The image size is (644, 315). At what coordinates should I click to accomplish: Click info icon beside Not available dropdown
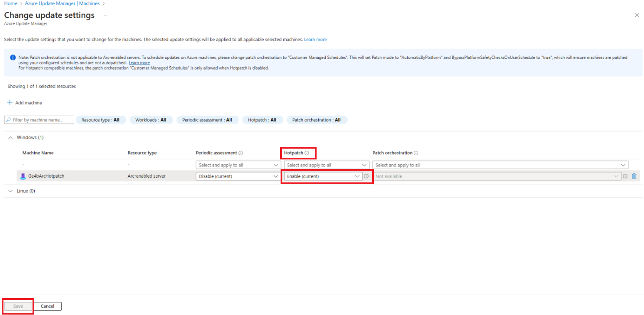[x=625, y=176]
